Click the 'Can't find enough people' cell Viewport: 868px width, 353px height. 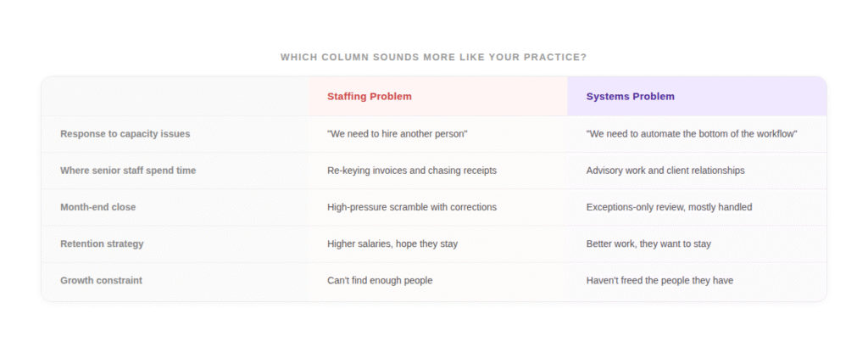(x=380, y=280)
